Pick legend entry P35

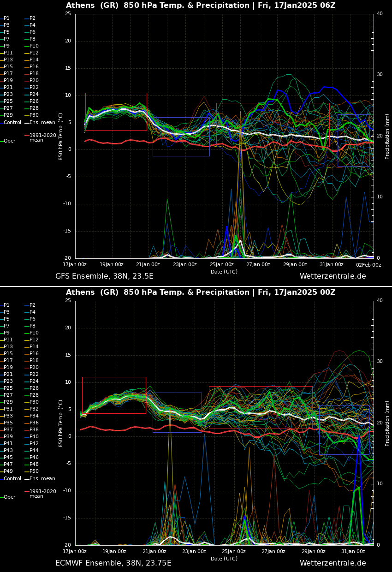point(6,423)
